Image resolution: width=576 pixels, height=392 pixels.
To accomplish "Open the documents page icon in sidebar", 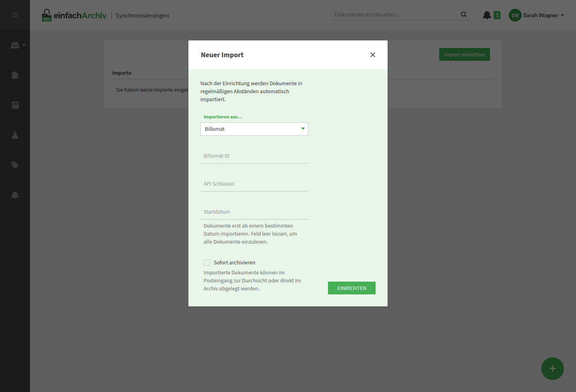I will point(15,75).
